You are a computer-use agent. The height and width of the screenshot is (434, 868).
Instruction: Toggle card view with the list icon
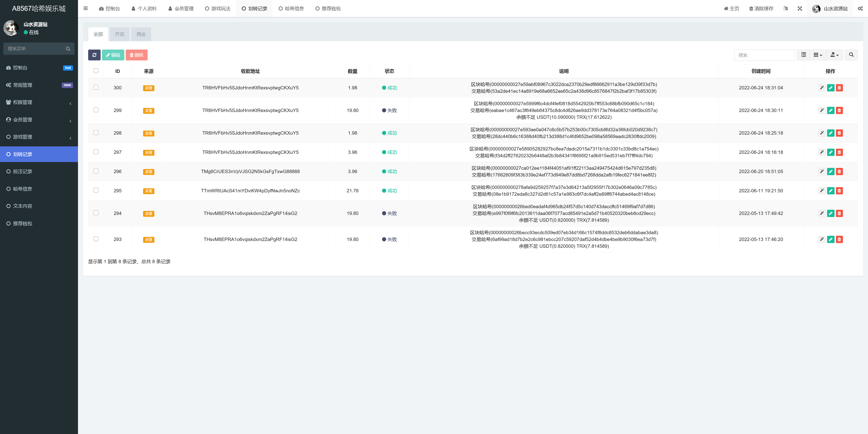click(804, 55)
